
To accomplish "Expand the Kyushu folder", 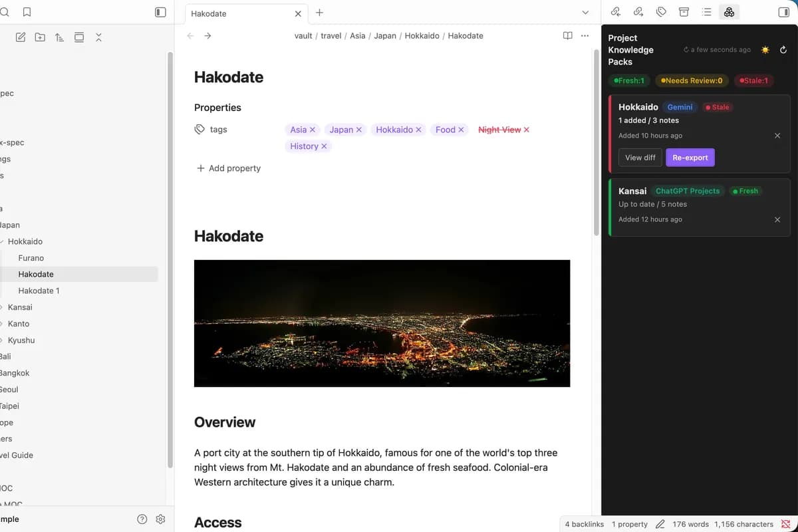I will click(x=2, y=340).
